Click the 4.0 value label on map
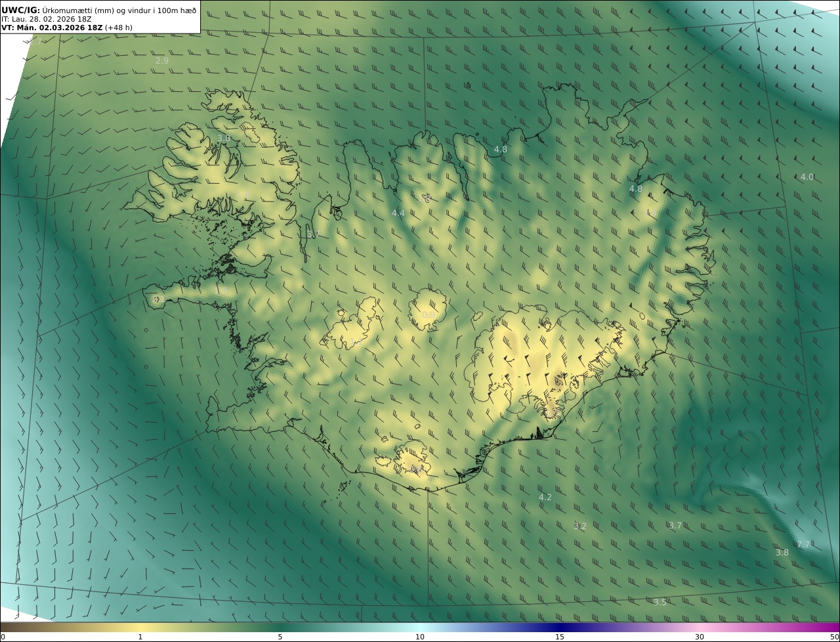This screenshot has width=840, height=642. (x=807, y=177)
